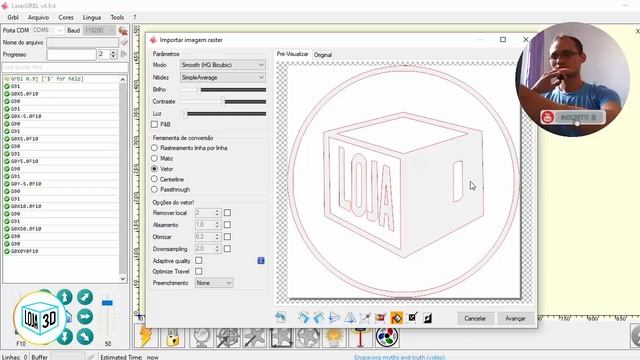The height and width of the screenshot is (360, 640).
Task: Open the Preenchimento dropdown showing None
Action: pyautogui.click(x=214, y=282)
